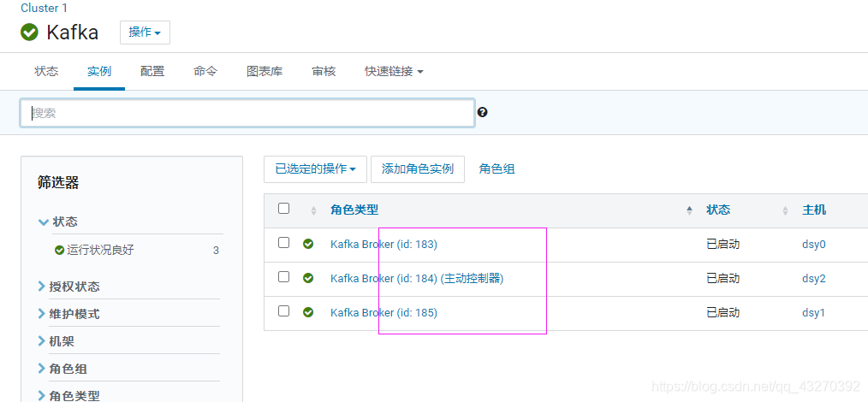The height and width of the screenshot is (402, 868).
Task: Open Kafka Broker (id: 184) active controller link
Action: click(x=417, y=278)
